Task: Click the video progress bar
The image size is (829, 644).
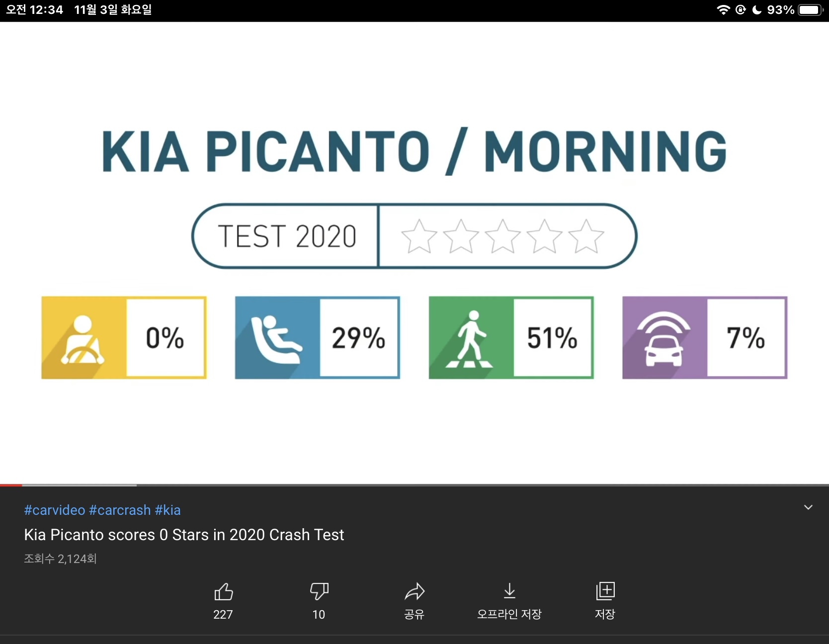Action: (x=414, y=485)
